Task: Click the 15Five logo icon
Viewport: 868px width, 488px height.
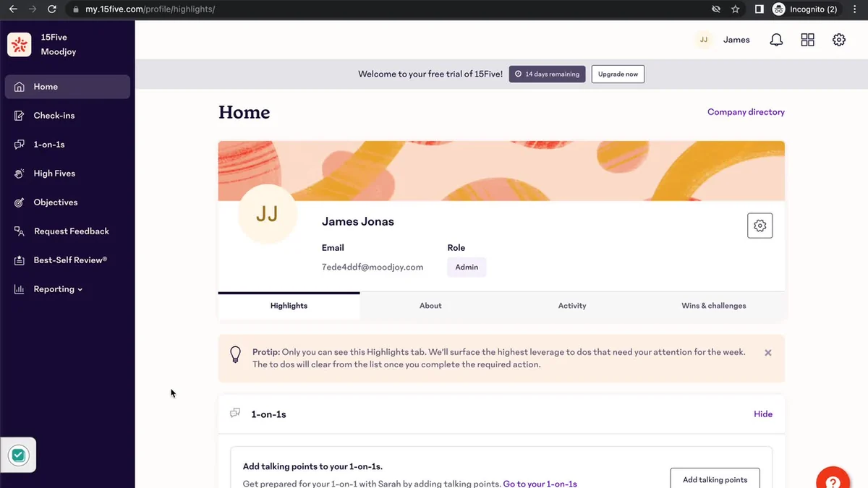Action: 20,44
